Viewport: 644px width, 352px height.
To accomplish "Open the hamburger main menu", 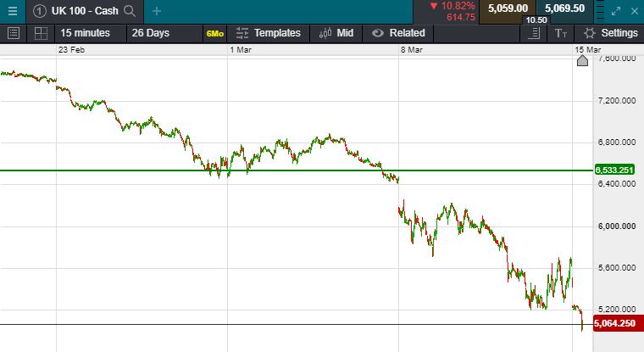I will tap(12, 10).
